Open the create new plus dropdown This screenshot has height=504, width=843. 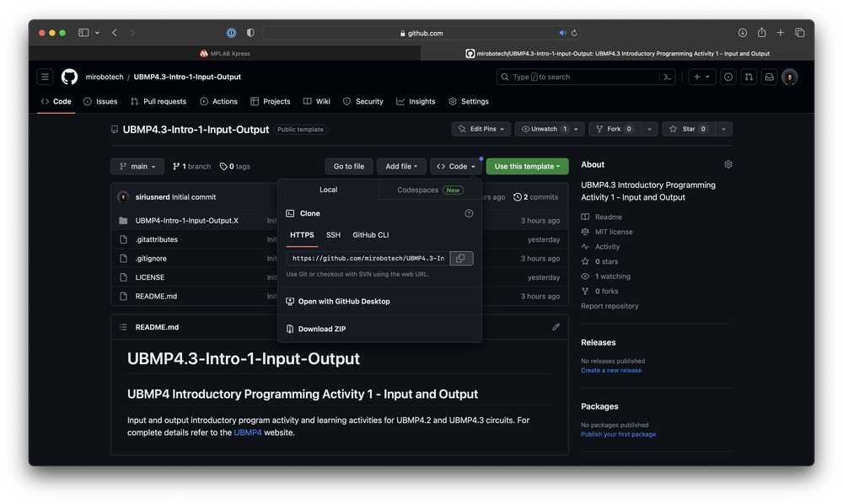pos(701,77)
